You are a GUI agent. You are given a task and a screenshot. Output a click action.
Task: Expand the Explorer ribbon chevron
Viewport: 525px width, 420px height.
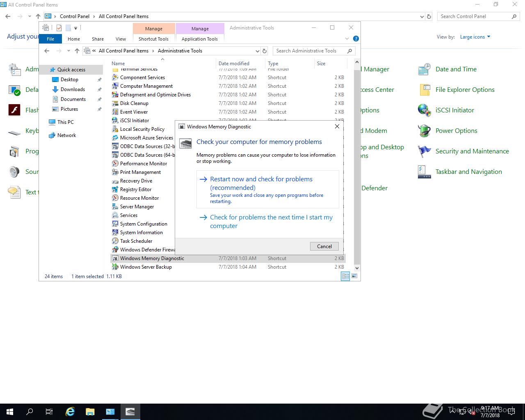coord(347,39)
